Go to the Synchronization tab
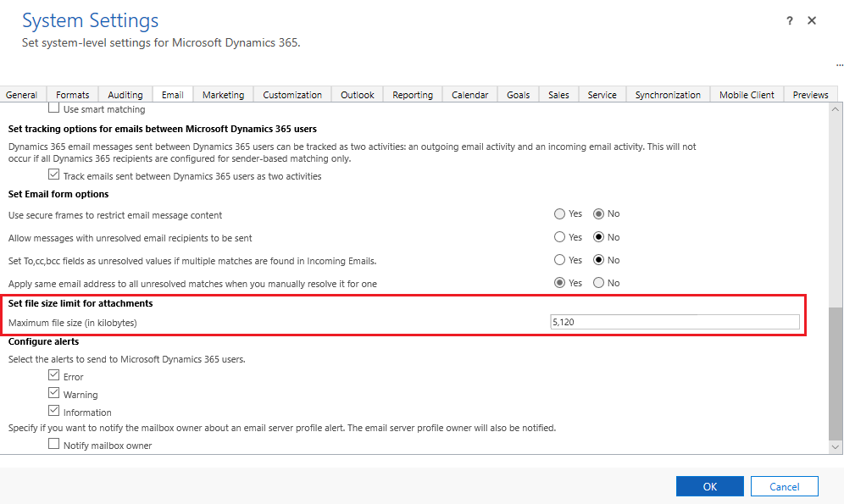Viewport: 844px width, 504px height. [x=668, y=95]
